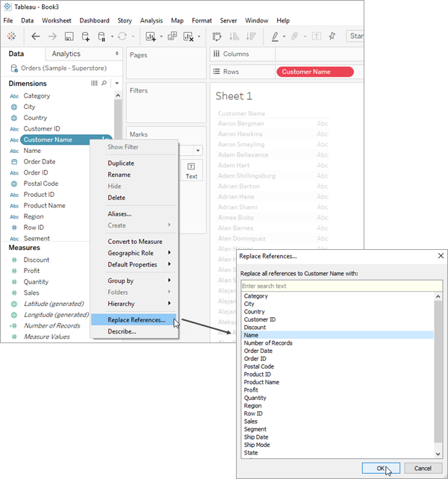
Task: Click the New worksheet icon
Action: point(151,37)
